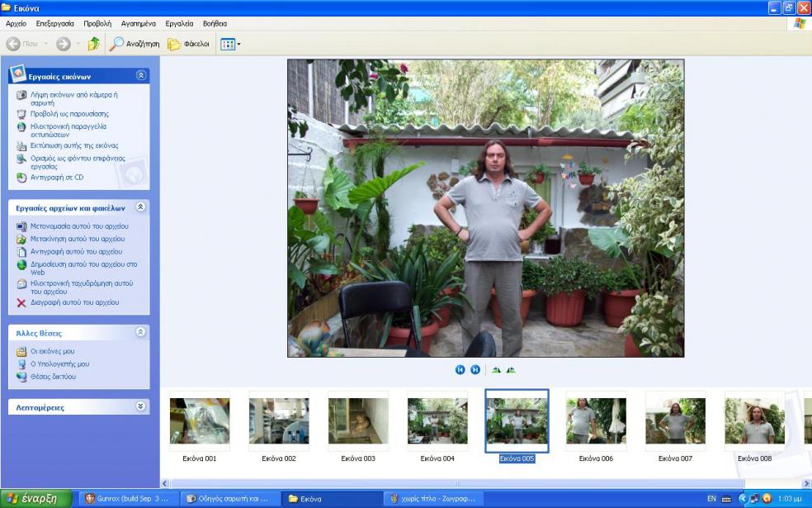Click the filmstrip horizontal scrollbar
This screenshot has width=812, height=508.
pyautogui.click(x=454, y=483)
